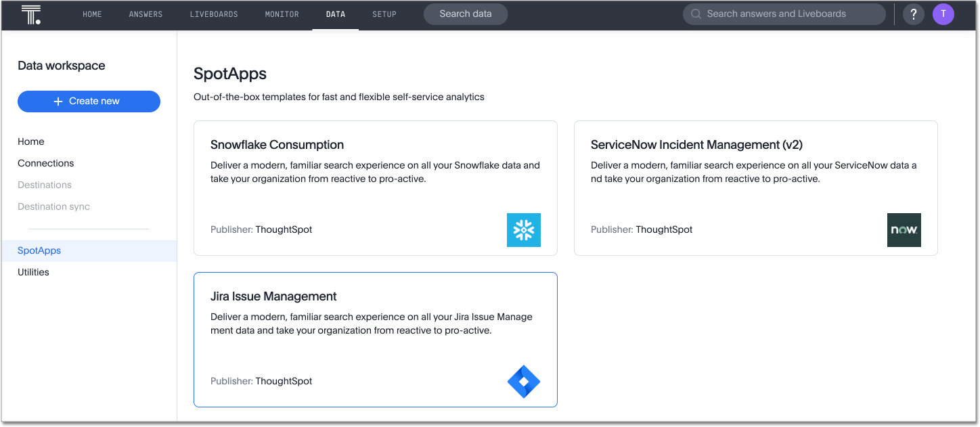Click the Create new button

pyautogui.click(x=89, y=101)
